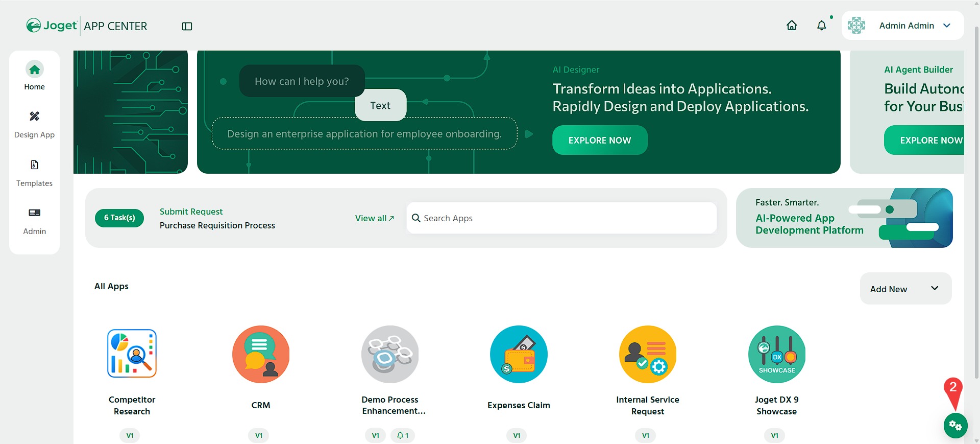This screenshot has height=444, width=980.
Task: Advance the banner with the arrow
Action: [529, 134]
